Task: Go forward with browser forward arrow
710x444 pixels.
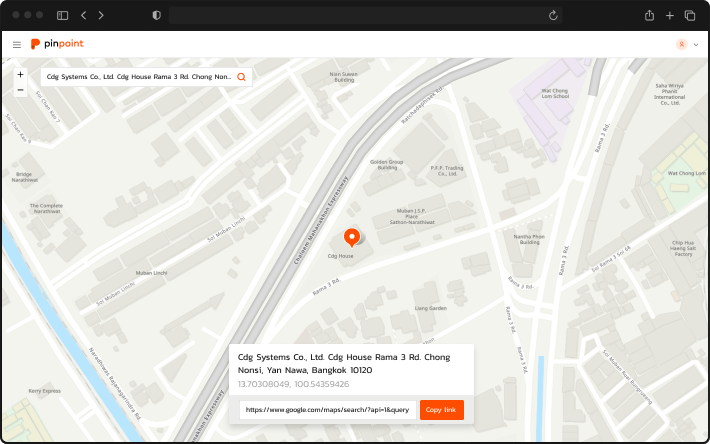Action: coord(101,15)
